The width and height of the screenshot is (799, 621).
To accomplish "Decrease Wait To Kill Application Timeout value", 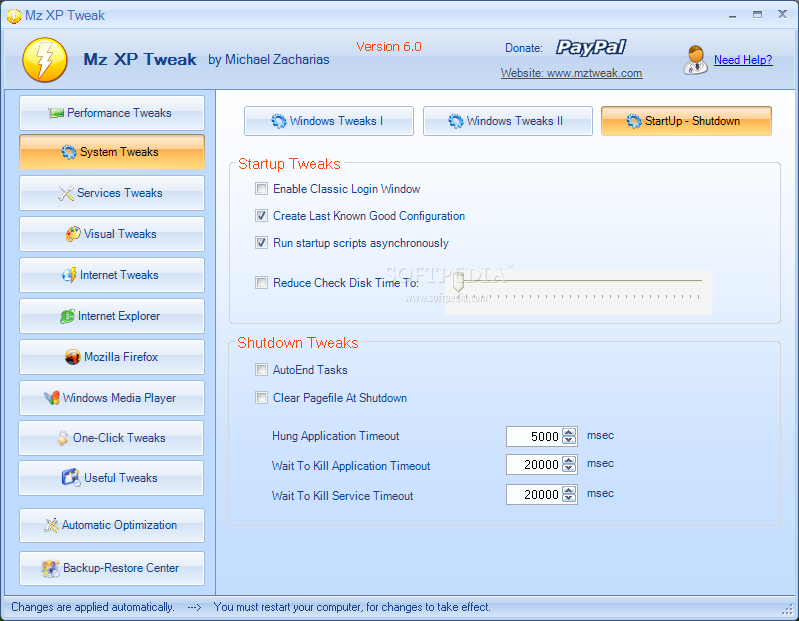I will pos(569,468).
